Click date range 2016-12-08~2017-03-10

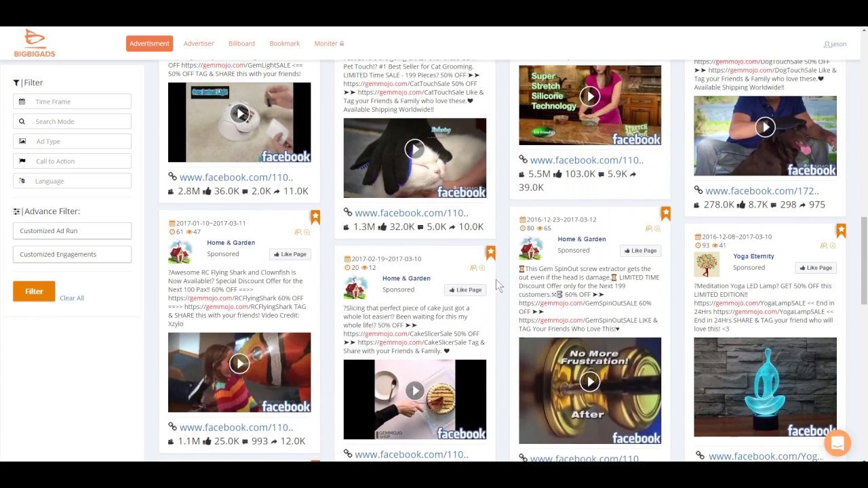[x=736, y=237]
